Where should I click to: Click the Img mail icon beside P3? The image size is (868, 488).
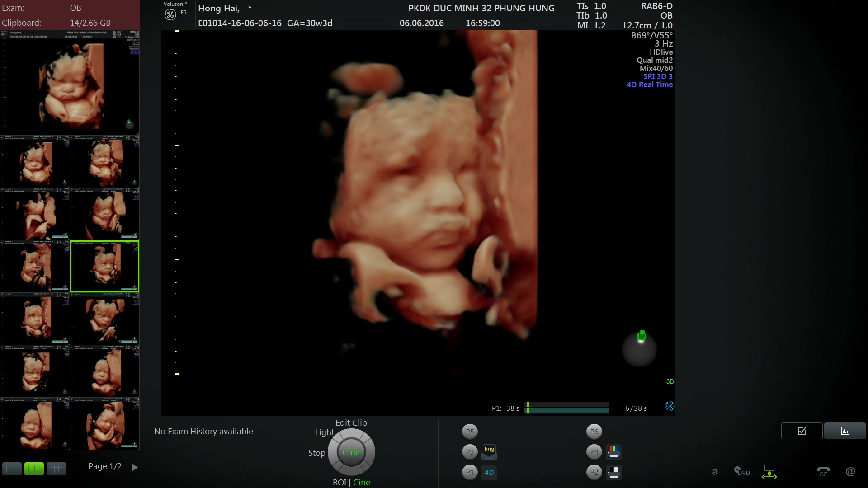tap(489, 451)
